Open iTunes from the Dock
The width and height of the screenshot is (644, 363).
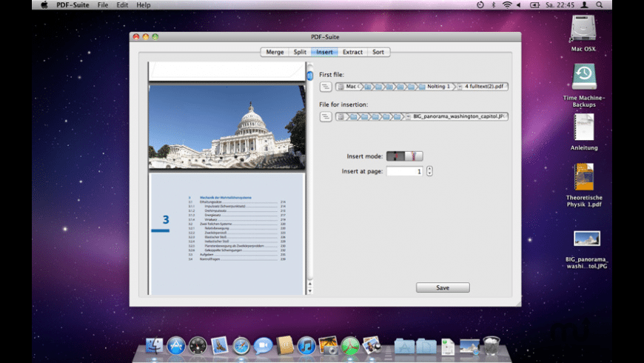(x=306, y=345)
